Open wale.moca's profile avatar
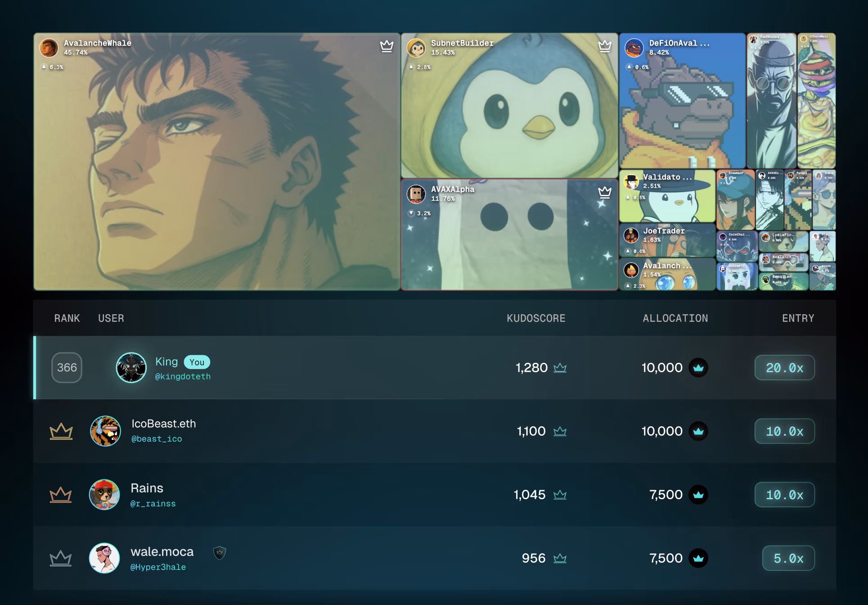 (x=104, y=558)
